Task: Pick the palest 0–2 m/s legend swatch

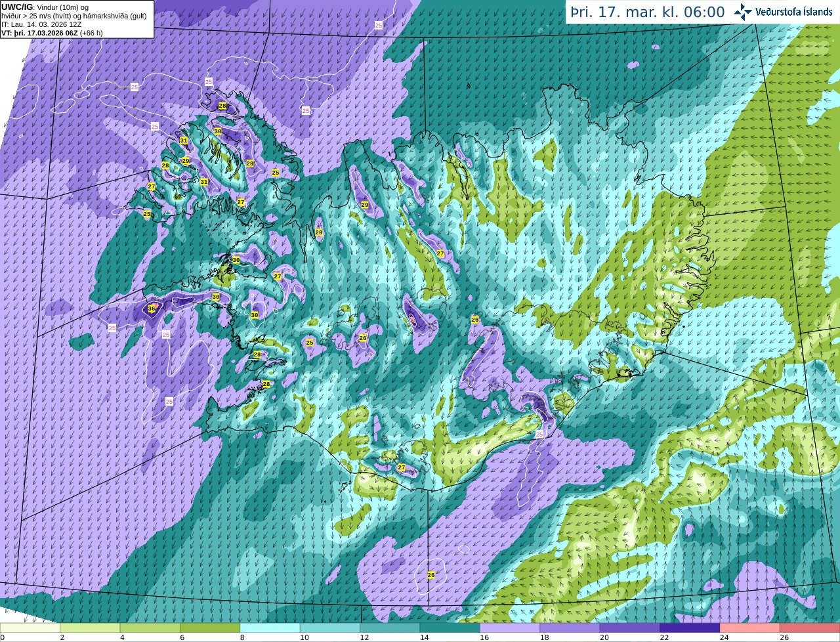Action: [30, 628]
